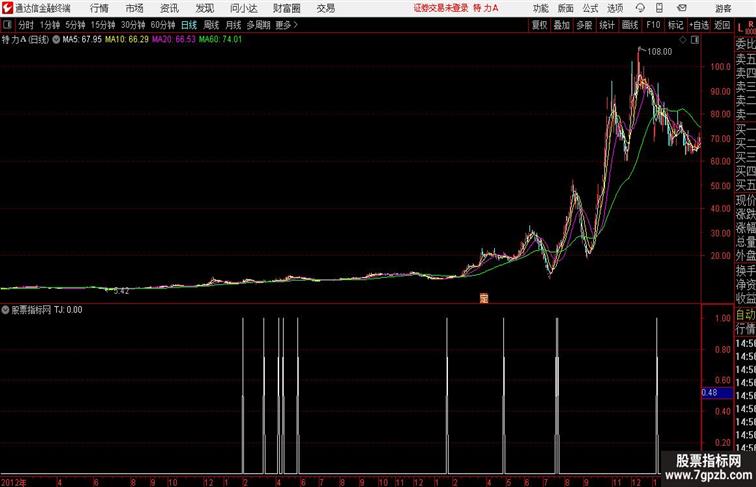
Task: Click the orange 定 marker on chart
Action: click(484, 298)
